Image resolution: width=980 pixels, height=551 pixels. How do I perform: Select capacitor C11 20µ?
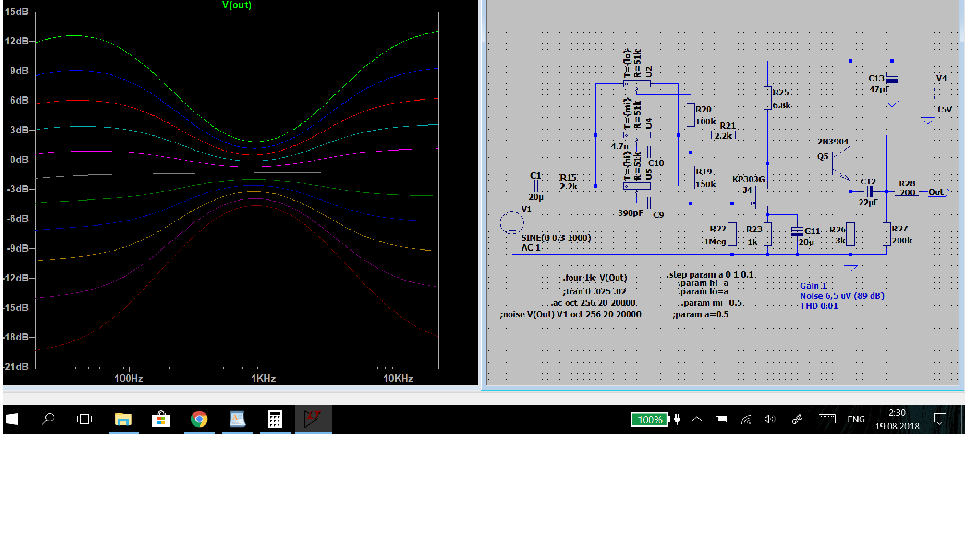pos(797,232)
